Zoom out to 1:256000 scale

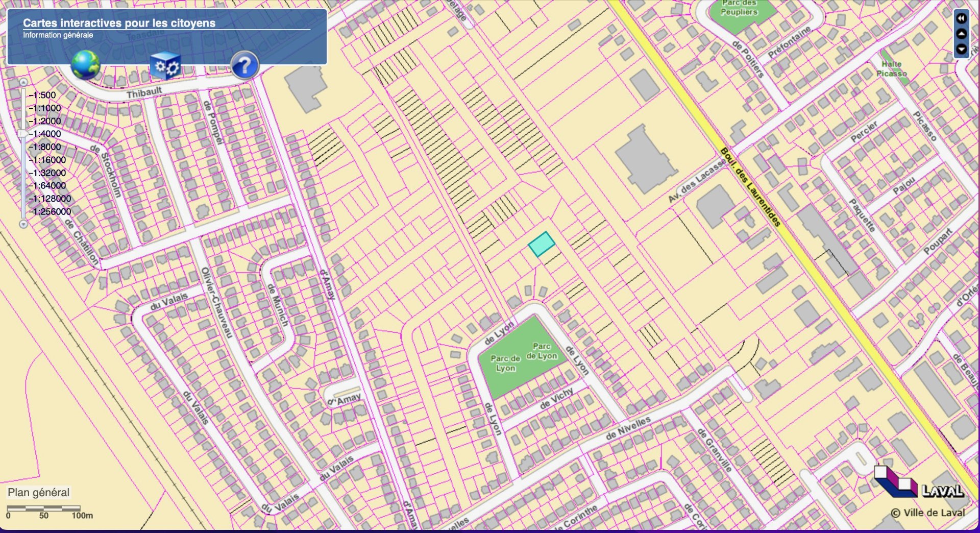pos(50,211)
